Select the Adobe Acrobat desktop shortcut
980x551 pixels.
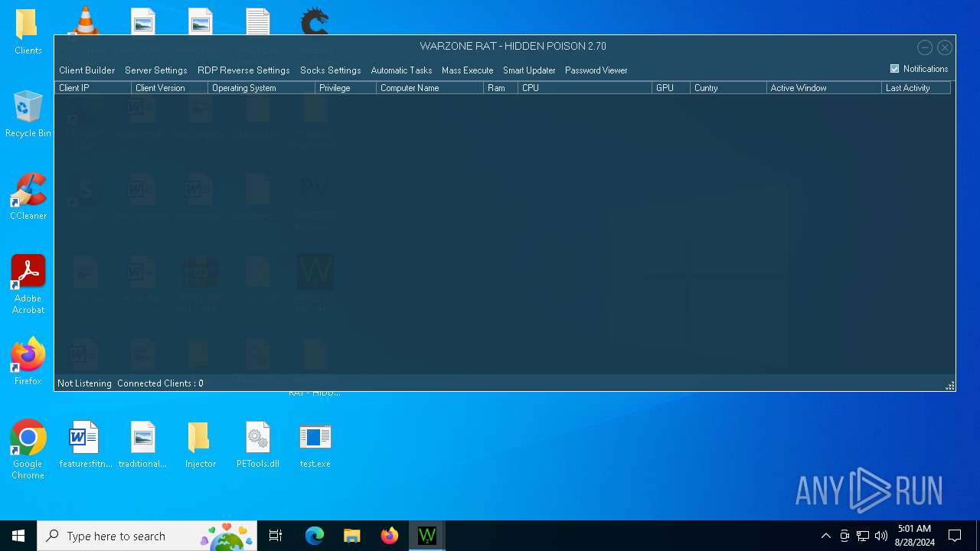click(x=28, y=285)
